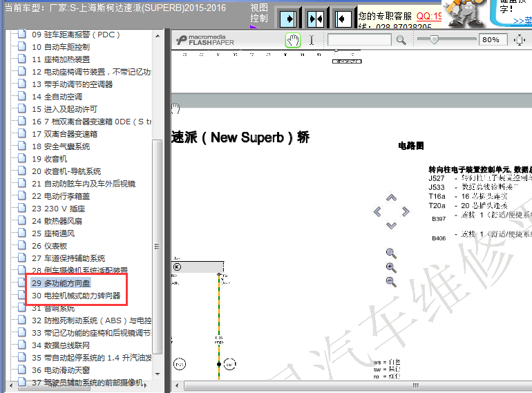Viewport: 532px width, 393px height.
Task: Click the 80% zoom percentage field
Action: click(493, 39)
